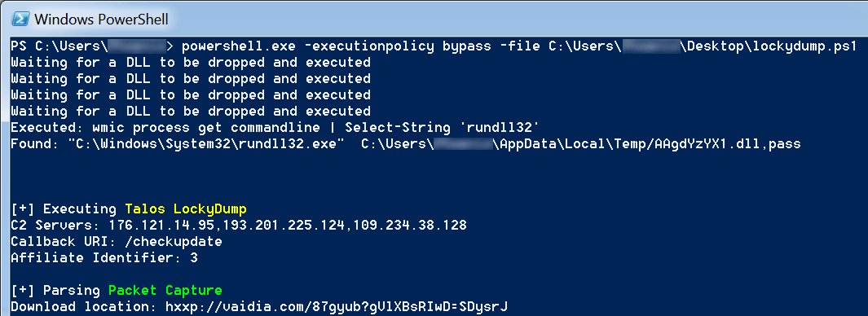Image resolution: width=868 pixels, height=316 pixels.
Task: Click the PowerShell icon in title bar
Action: point(20,18)
